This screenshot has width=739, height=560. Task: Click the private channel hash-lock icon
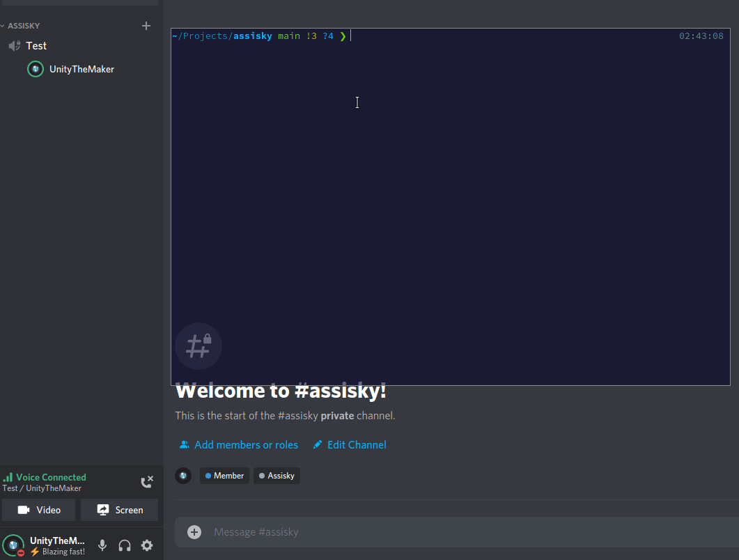pos(199,346)
